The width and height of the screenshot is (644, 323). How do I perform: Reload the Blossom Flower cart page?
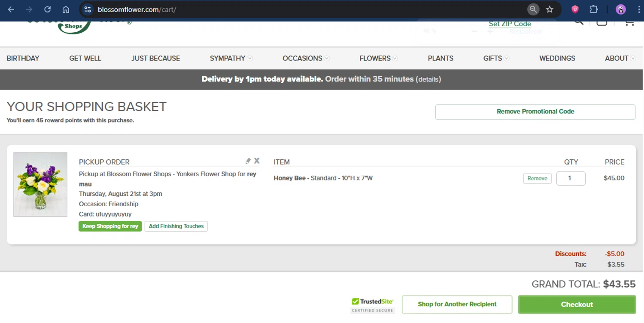click(48, 9)
